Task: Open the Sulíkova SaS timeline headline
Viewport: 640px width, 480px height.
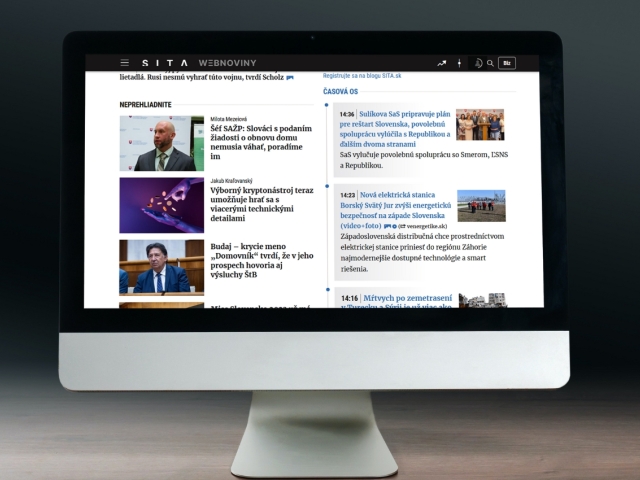Action: (x=395, y=129)
